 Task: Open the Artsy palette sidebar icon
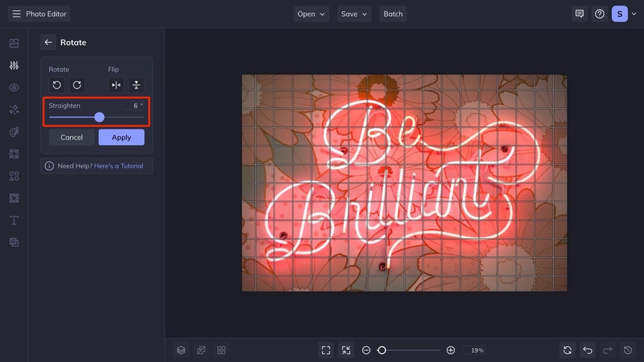click(x=14, y=132)
